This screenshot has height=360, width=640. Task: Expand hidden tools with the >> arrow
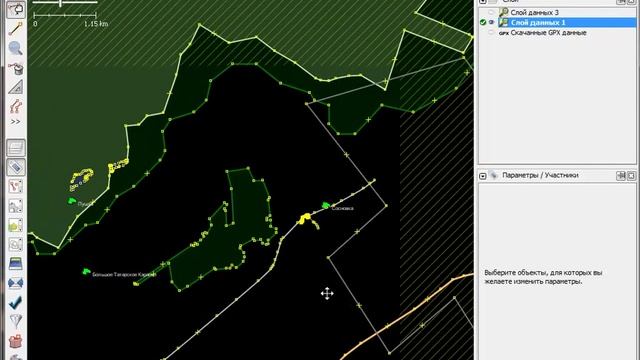[16, 122]
